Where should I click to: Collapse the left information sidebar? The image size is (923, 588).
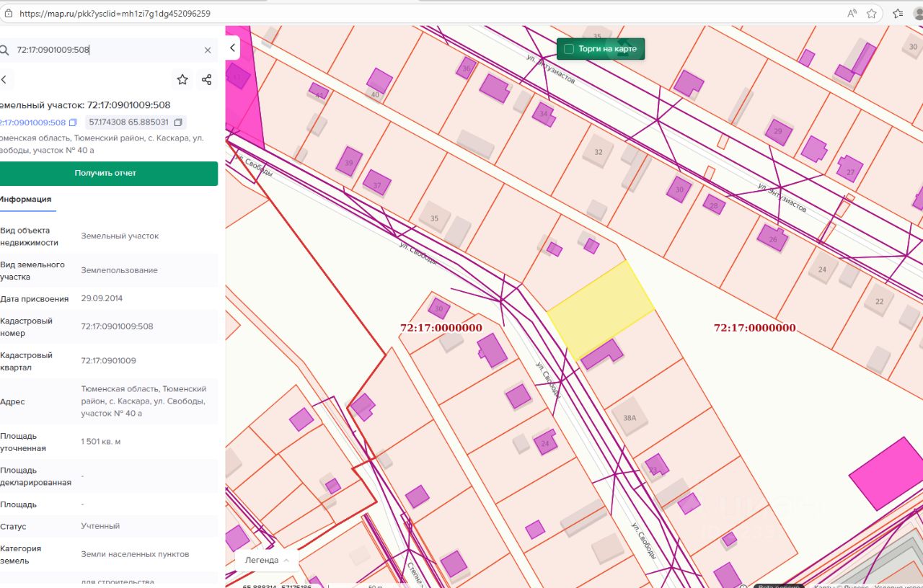(x=232, y=48)
